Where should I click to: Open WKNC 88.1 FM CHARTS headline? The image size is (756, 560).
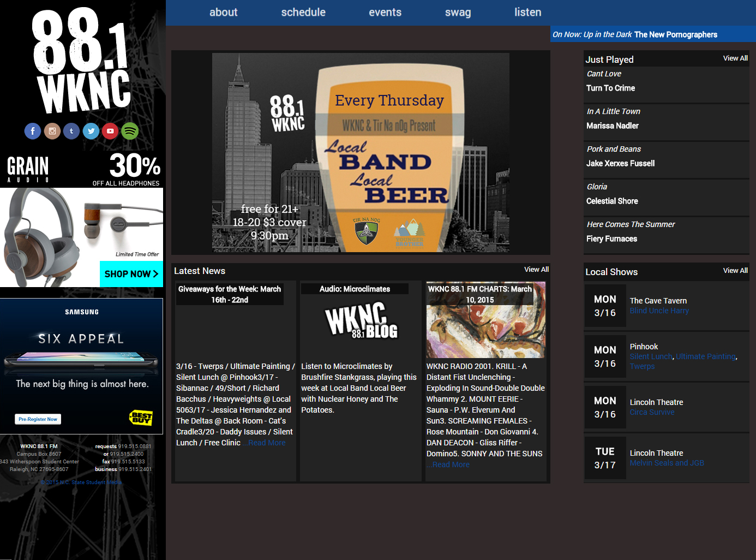(480, 294)
